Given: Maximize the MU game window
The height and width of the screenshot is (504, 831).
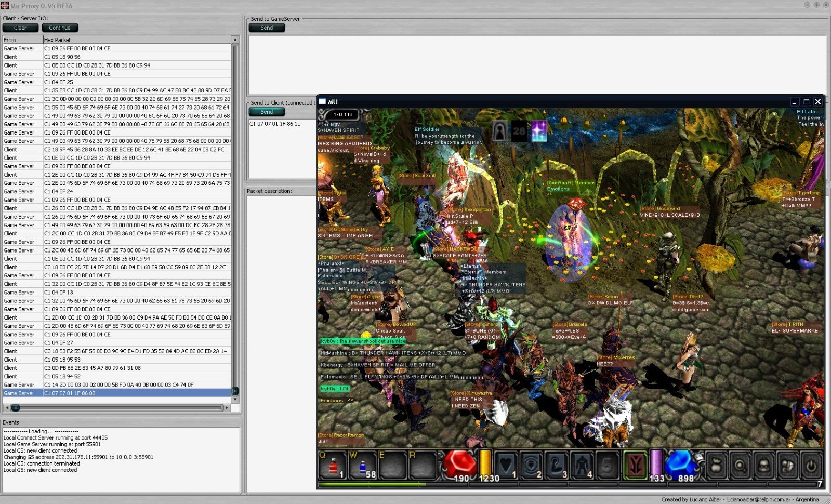Looking at the screenshot, I should tap(807, 102).
